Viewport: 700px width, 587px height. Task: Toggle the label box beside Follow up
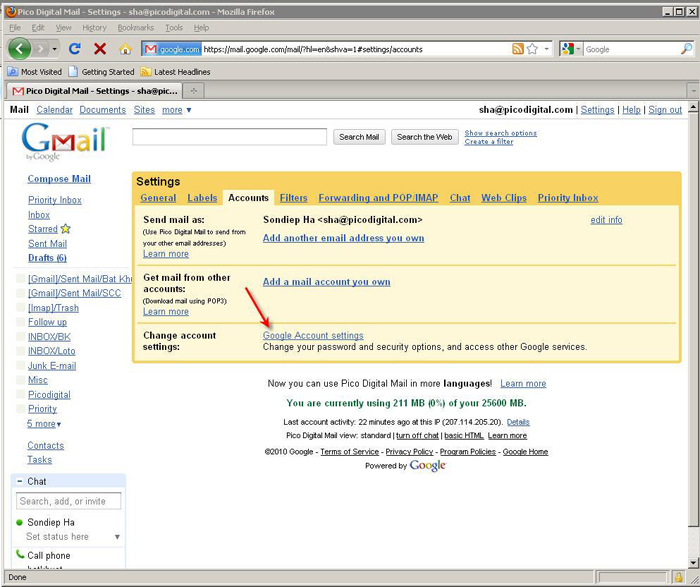[x=21, y=322]
